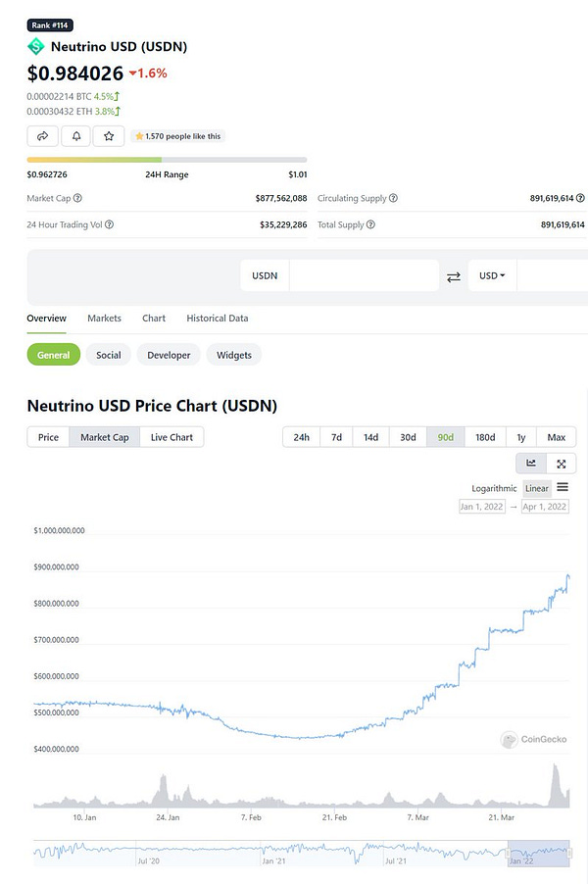Click the swap currencies arrows icon
The height and width of the screenshot is (884, 588).
coord(454,276)
